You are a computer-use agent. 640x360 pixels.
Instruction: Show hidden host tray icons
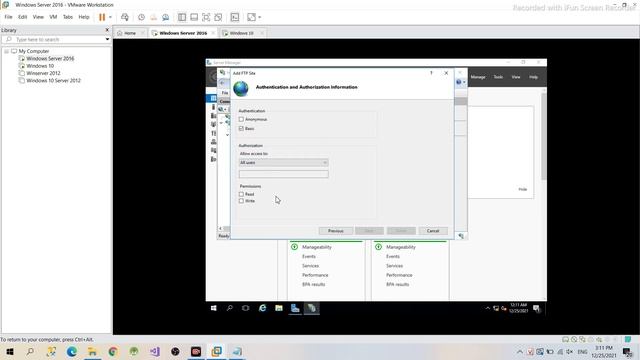[520, 351]
